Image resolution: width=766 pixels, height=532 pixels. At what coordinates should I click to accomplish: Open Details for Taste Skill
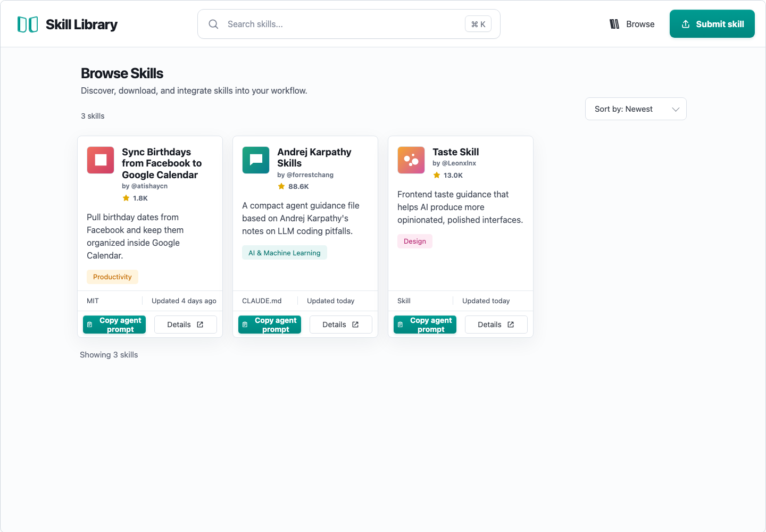point(496,325)
